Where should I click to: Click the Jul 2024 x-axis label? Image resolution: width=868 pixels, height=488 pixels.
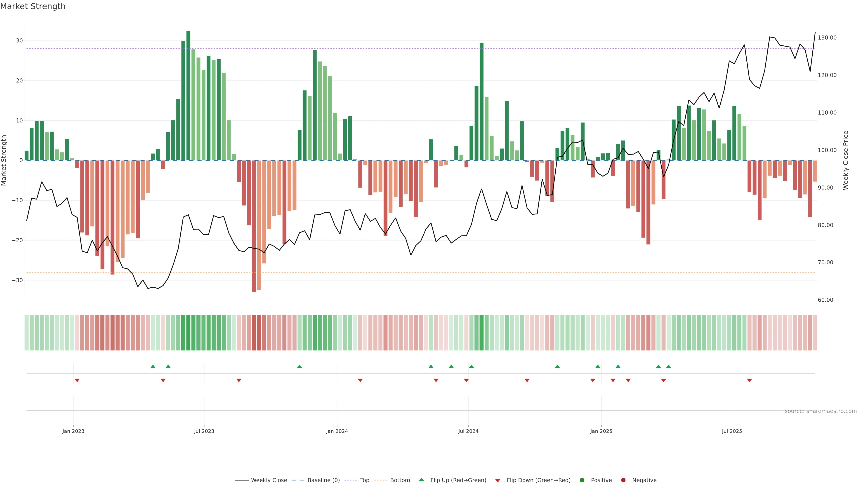468,431
